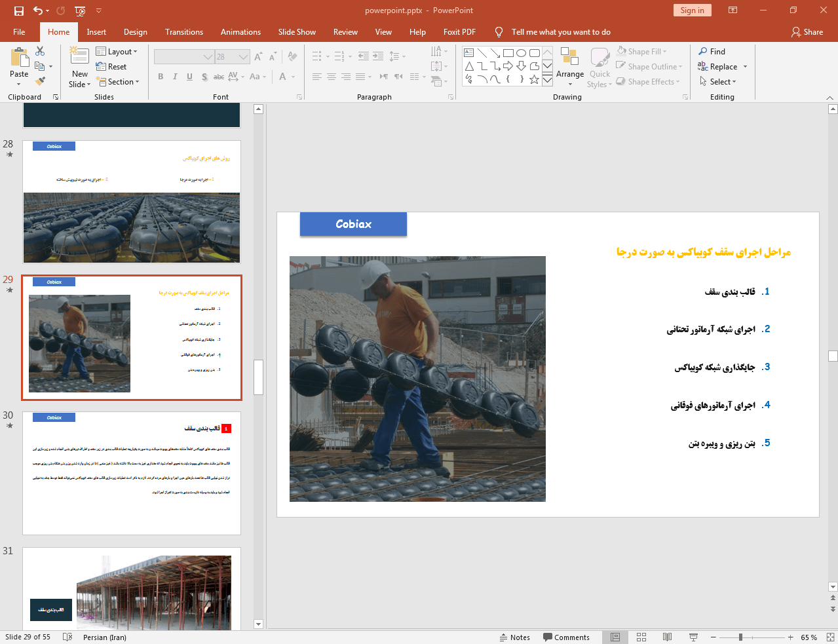
Task: Click the Reset slide button
Action: pyautogui.click(x=111, y=67)
